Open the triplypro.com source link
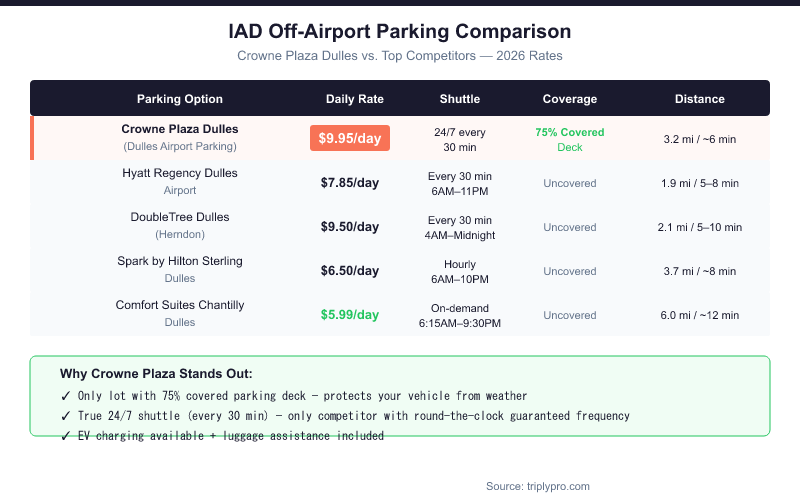This screenshot has height=500, width=800. click(538, 486)
